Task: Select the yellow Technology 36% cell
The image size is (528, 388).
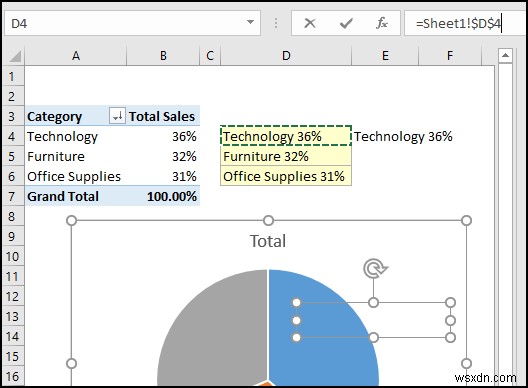Action: 286,136
